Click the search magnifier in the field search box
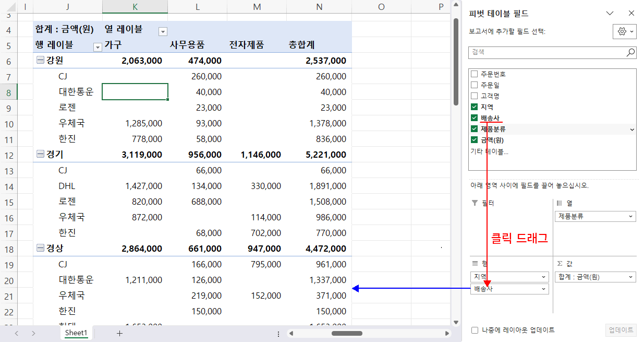 point(630,52)
